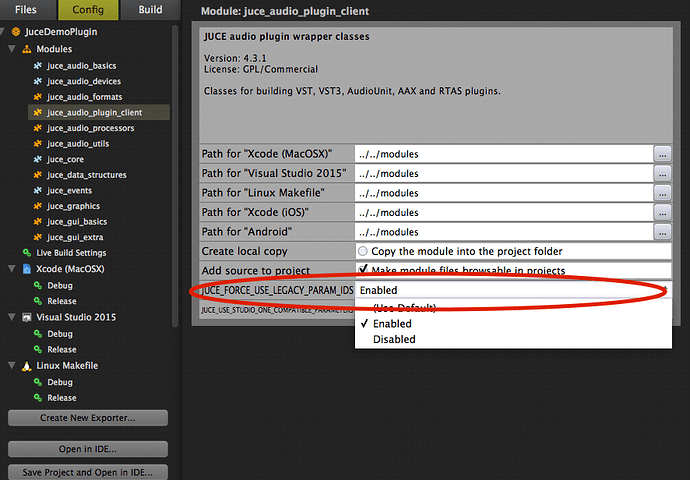Click Save Project and Open in IDE
The width and height of the screenshot is (690, 480).
pos(88,472)
